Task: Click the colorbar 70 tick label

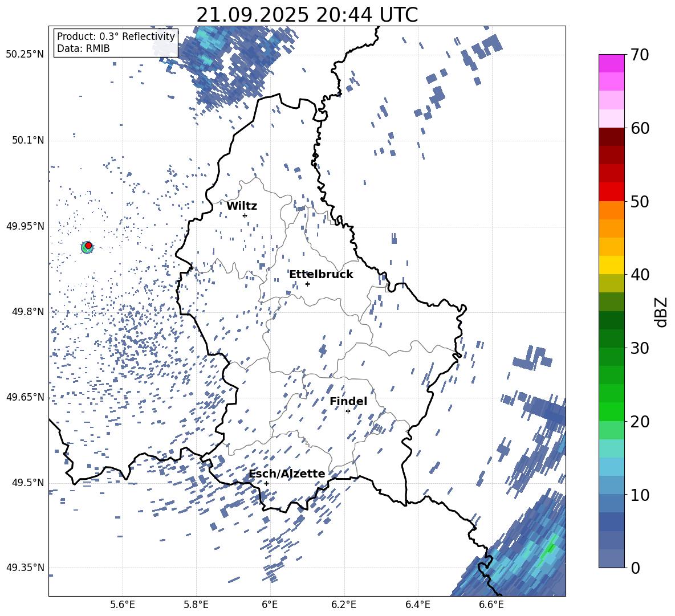Action: click(640, 55)
